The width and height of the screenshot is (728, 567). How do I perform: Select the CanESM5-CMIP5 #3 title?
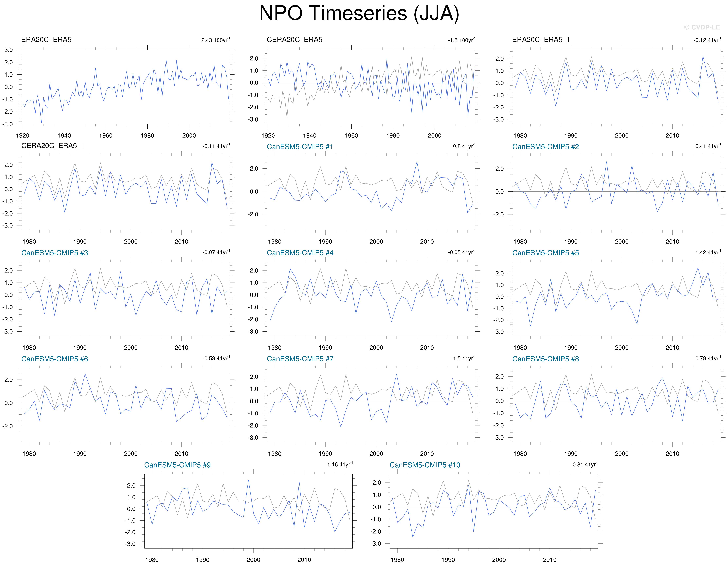click(x=54, y=253)
